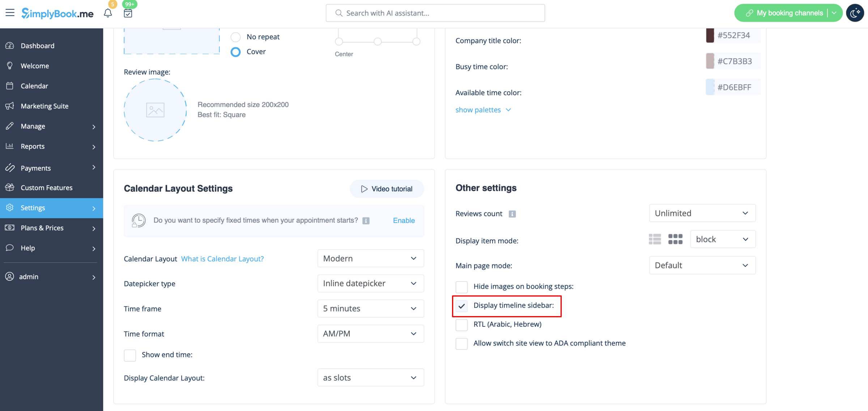Open the Reports menu
Screen dimensions: 868x411
click(32, 147)
